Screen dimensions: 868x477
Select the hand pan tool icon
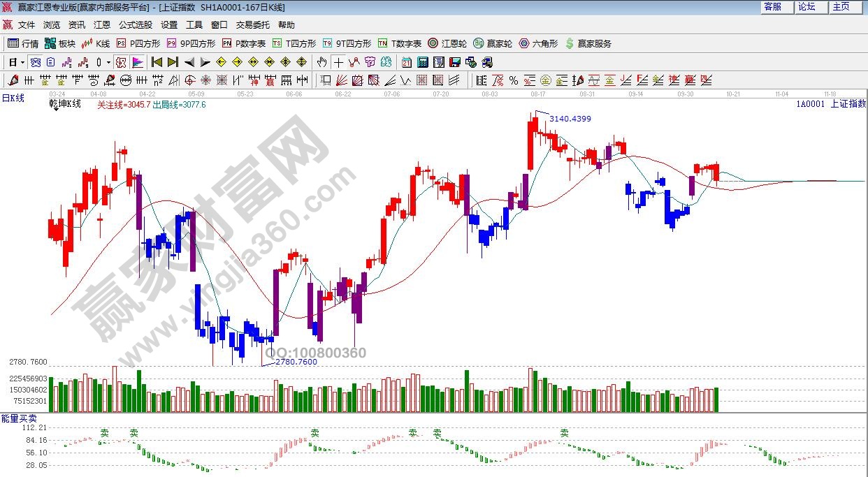tap(321, 62)
